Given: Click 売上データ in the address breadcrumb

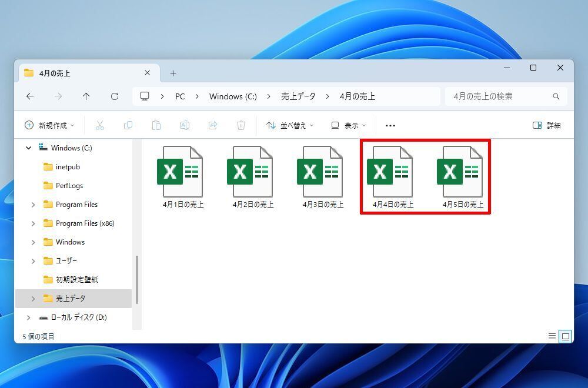Looking at the screenshot, I should (x=298, y=96).
